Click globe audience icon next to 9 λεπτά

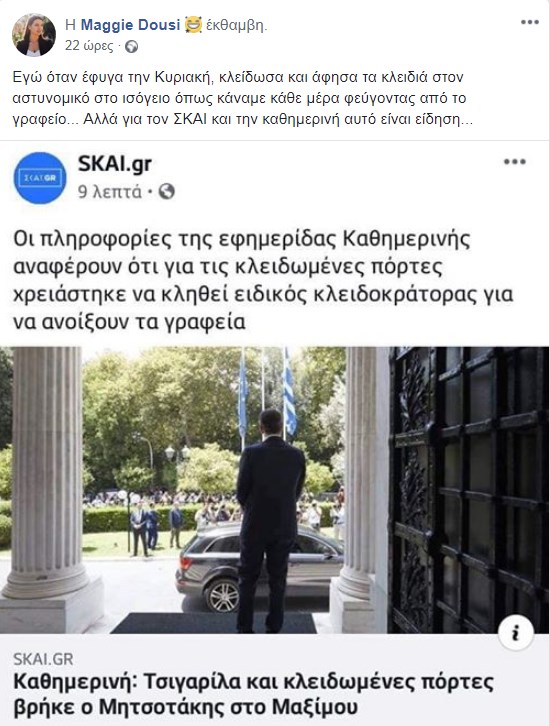(167, 191)
